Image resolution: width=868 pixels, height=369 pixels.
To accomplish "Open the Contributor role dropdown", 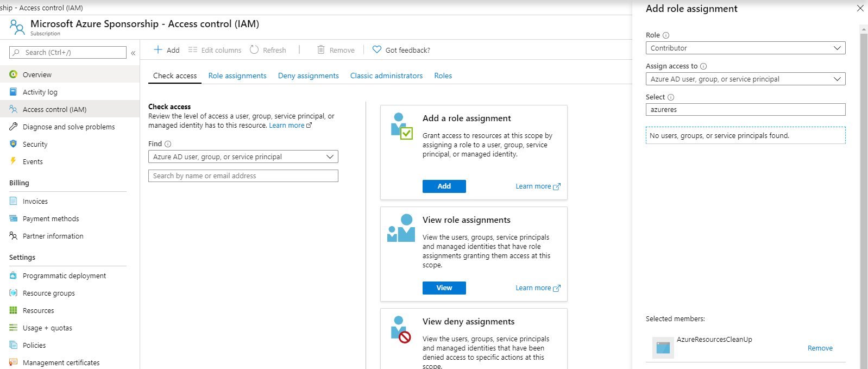I will pyautogui.click(x=745, y=48).
